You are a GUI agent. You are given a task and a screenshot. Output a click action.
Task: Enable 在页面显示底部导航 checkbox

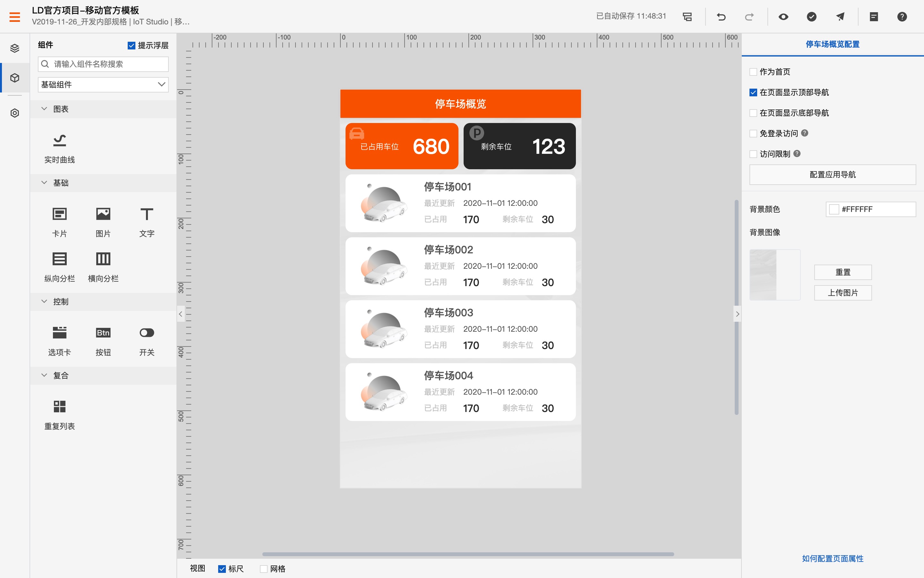coord(753,113)
